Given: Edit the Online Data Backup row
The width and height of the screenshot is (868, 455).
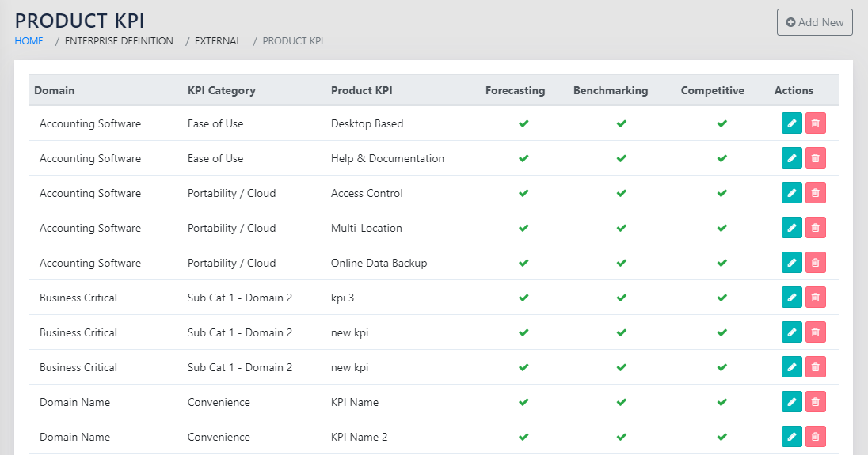Looking at the screenshot, I should [x=791, y=263].
